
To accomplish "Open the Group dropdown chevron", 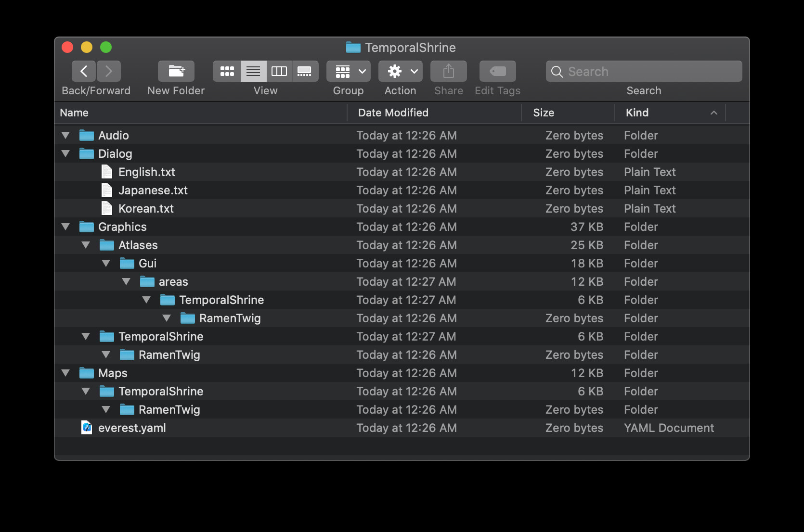I will (x=363, y=71).
